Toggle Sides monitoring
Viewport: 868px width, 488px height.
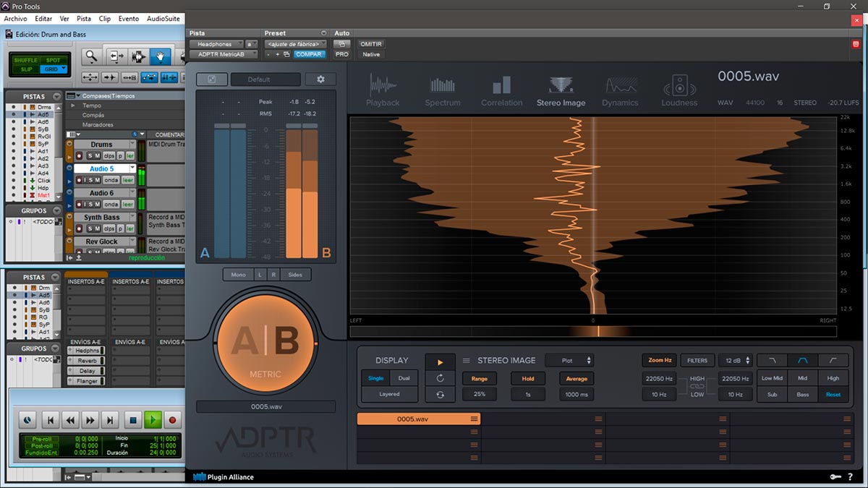tap(295, 275)
